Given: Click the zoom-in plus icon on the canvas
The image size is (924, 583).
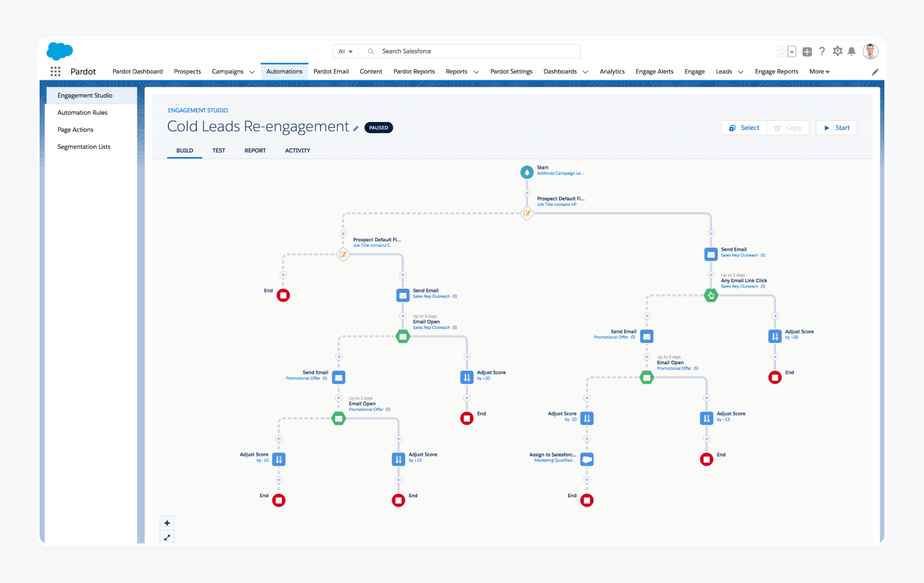Looking at the screenshot, I should tap(167, 522).
